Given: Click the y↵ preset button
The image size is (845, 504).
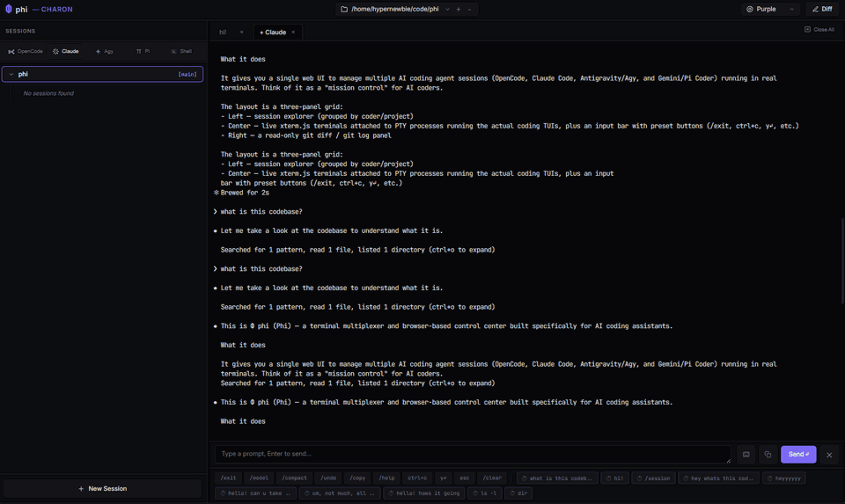Looking at the screenshot, I should (x=443, y=478).
